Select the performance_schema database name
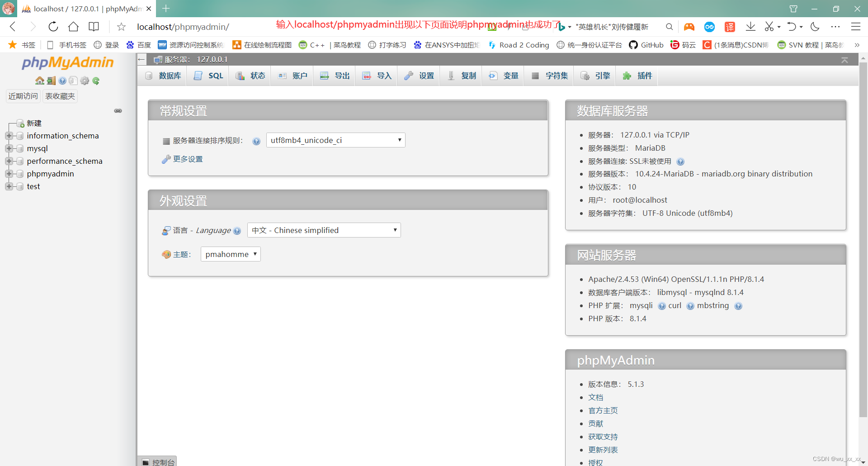The width and height of the screenshot is (868, 466). [65, 161]
